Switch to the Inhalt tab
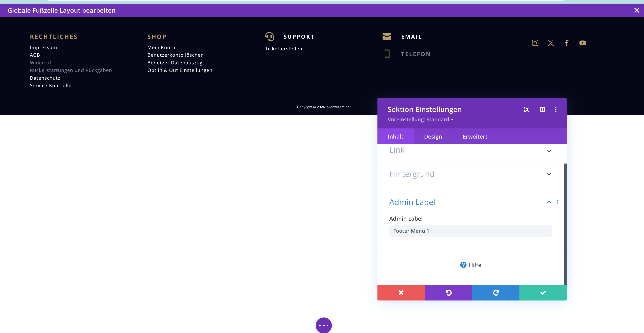644x333 pixels. (395, 137)
